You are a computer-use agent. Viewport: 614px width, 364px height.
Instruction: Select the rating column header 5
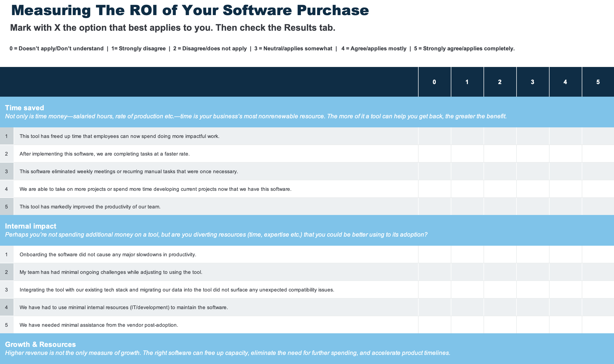pos(598,82)
